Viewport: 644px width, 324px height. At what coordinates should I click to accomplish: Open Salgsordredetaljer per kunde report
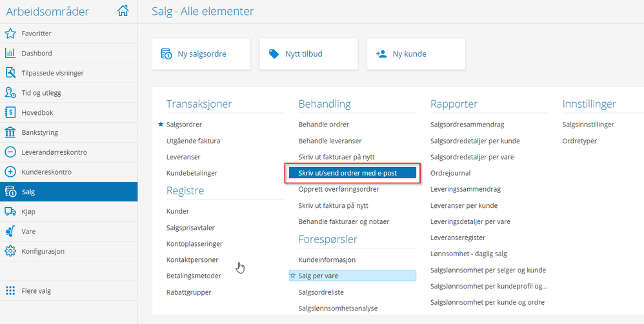(475, 141)
